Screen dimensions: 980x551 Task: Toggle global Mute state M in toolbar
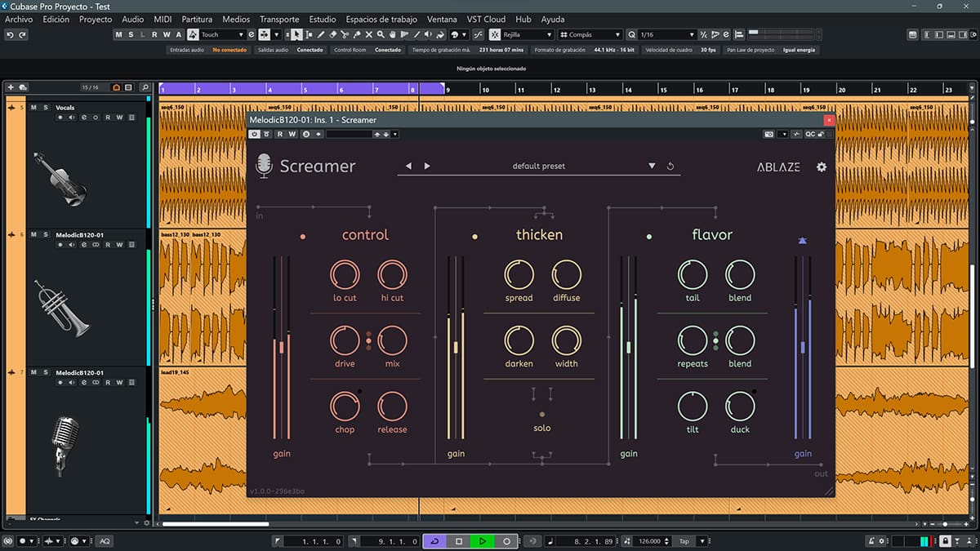(118, 35)
